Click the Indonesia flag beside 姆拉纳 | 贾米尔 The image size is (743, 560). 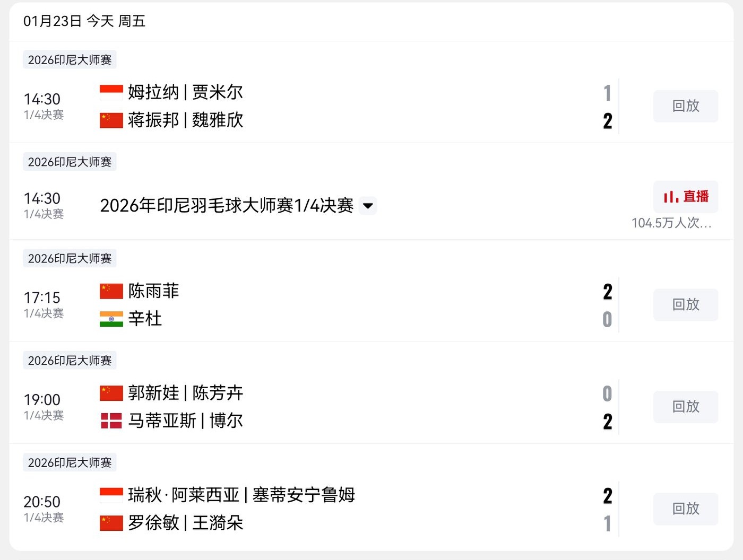[111, 92]
